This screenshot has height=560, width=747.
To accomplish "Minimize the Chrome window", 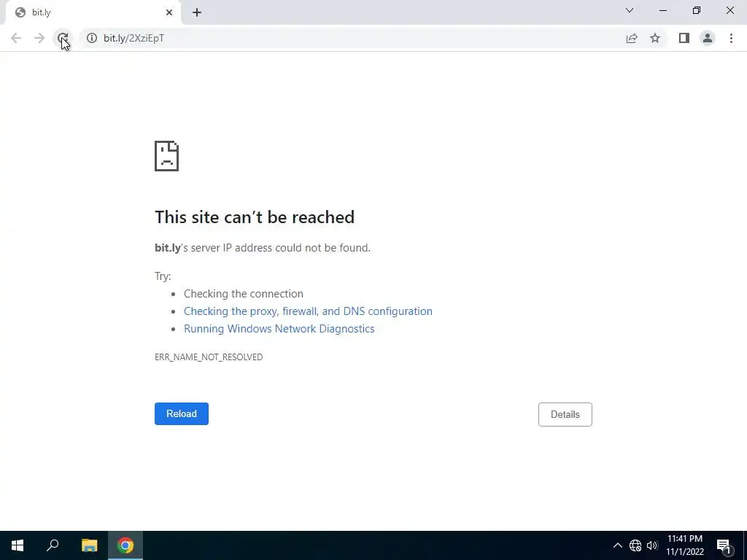I will point(663,10).
